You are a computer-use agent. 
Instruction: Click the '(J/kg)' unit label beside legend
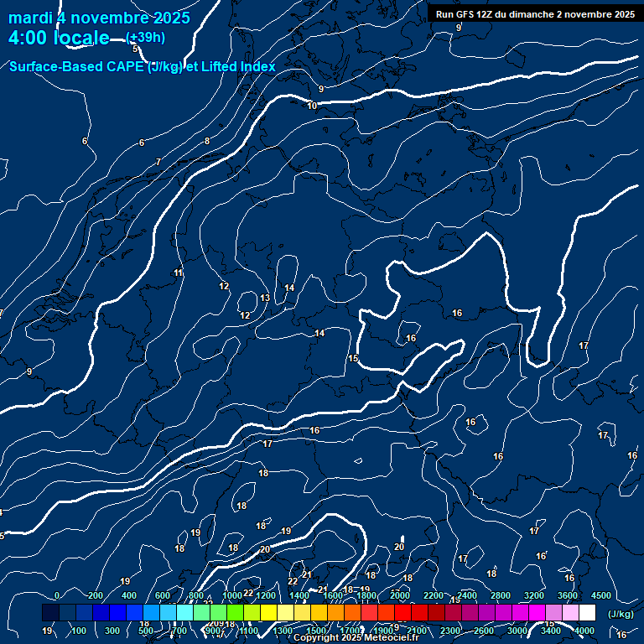(621, 614)
